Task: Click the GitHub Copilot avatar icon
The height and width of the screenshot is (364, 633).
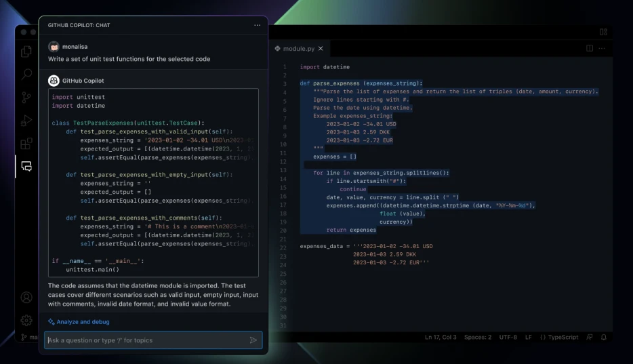Action: coord(54,81)
